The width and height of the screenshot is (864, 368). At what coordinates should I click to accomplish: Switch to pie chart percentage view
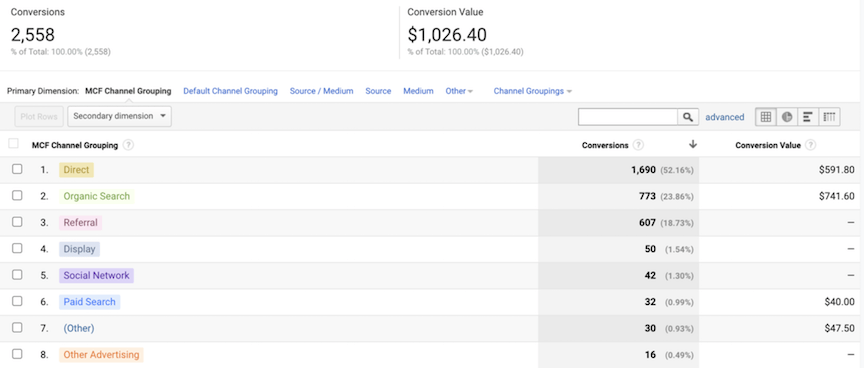787,117
